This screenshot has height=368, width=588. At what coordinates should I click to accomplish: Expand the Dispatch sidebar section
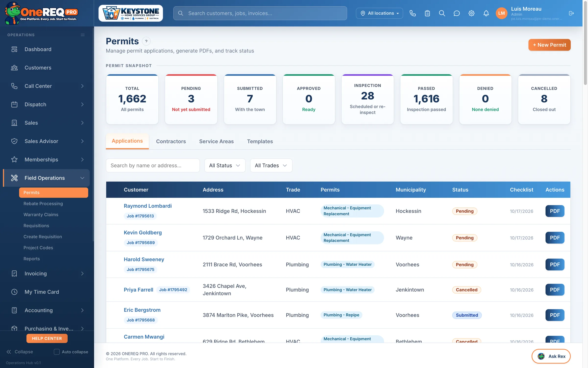pos(46,104)
